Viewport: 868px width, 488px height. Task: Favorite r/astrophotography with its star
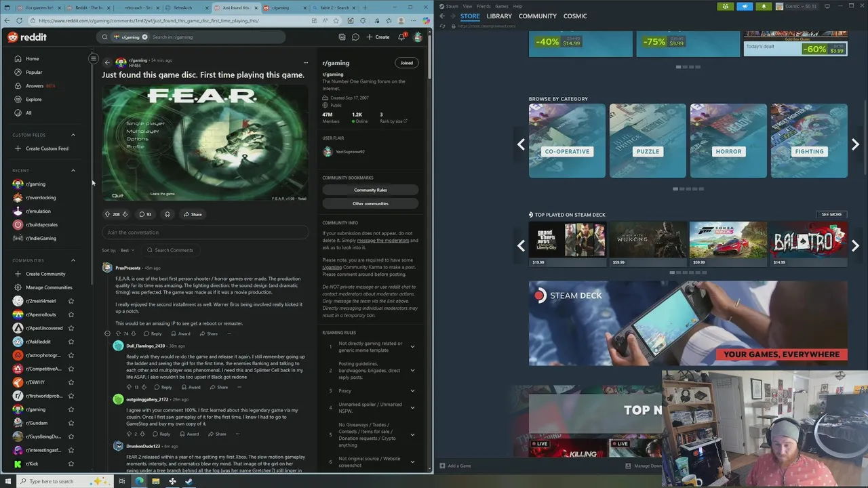(71, 355)
